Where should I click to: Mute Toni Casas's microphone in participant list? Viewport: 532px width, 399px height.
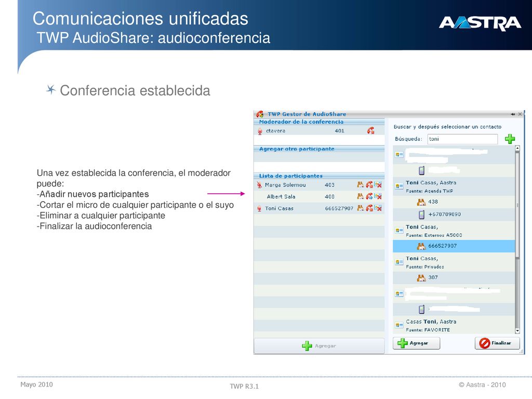(260, 208)
